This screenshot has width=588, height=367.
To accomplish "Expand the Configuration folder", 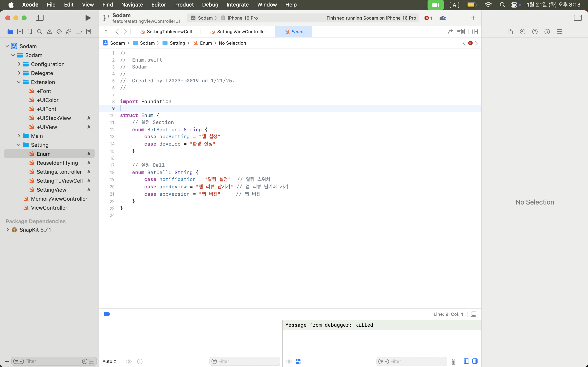I will click(19, 64).
